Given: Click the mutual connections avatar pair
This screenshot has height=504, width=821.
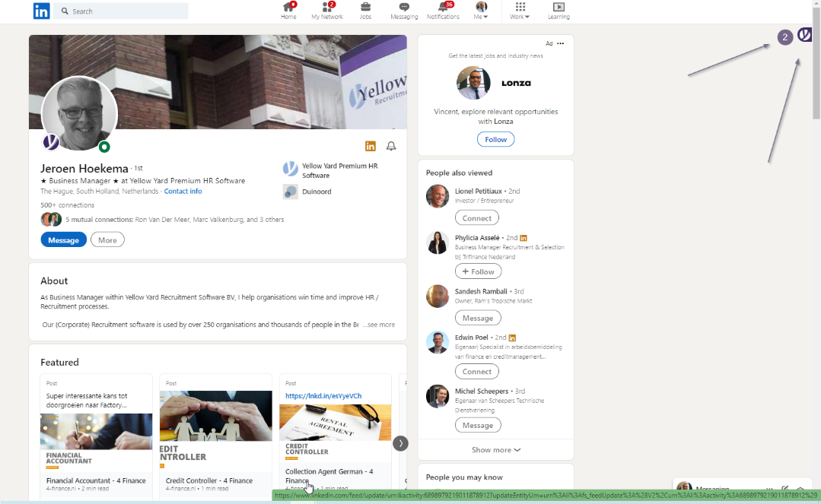Looking at the screenshot, I should pos(51,220).
